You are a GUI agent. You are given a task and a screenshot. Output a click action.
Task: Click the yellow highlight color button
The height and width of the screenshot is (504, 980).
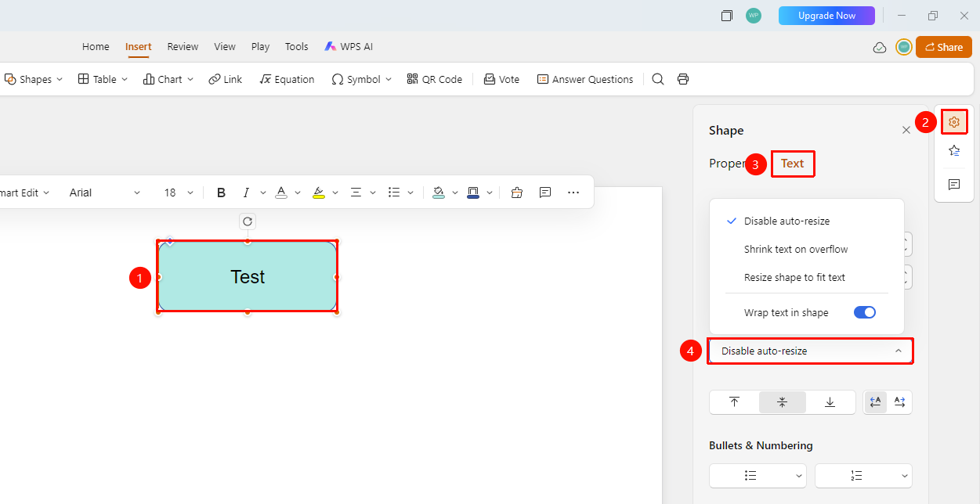[318, 193]
